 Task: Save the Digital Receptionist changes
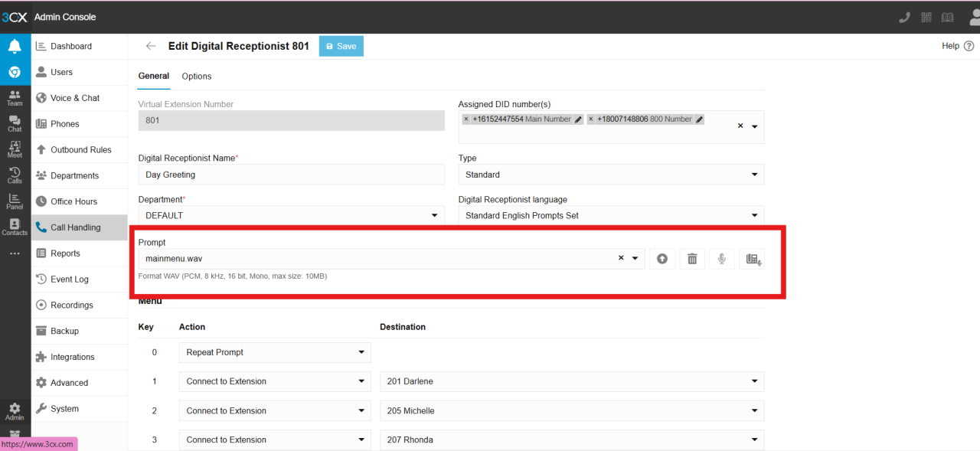click(x=341, y=46)
